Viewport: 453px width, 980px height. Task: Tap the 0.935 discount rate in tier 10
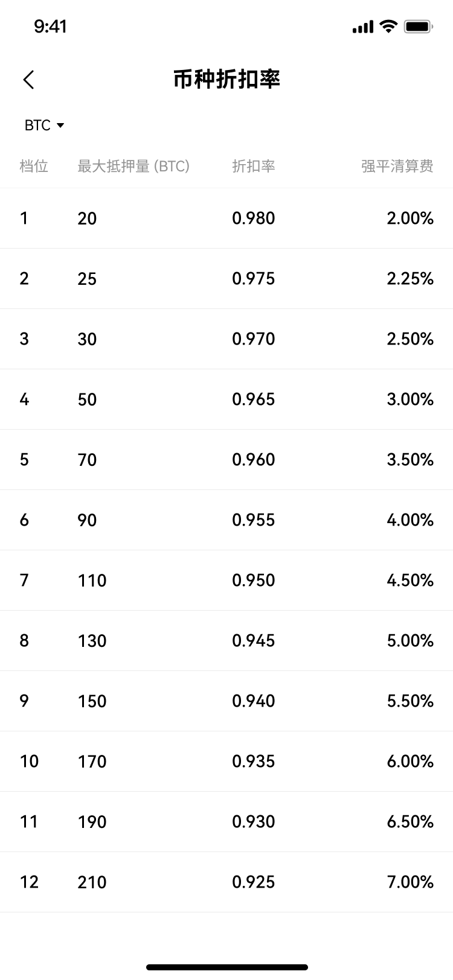pyautogui.click(x=254, y=762)
